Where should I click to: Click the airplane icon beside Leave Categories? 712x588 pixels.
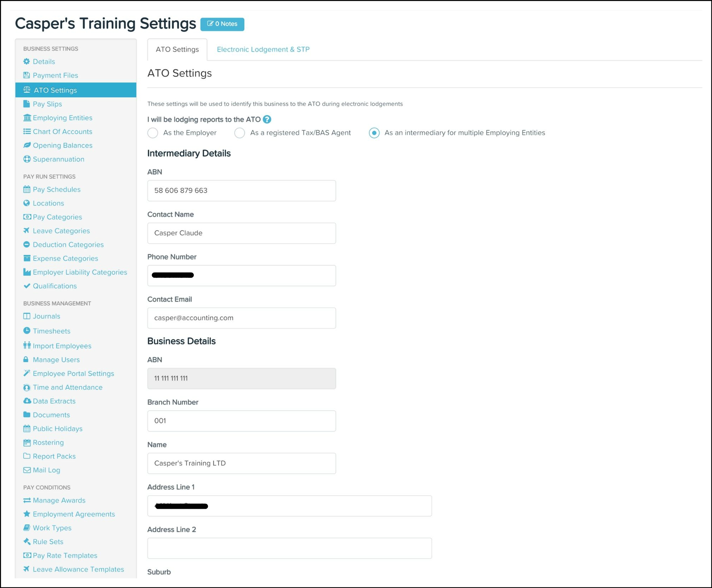click(27, 231)
